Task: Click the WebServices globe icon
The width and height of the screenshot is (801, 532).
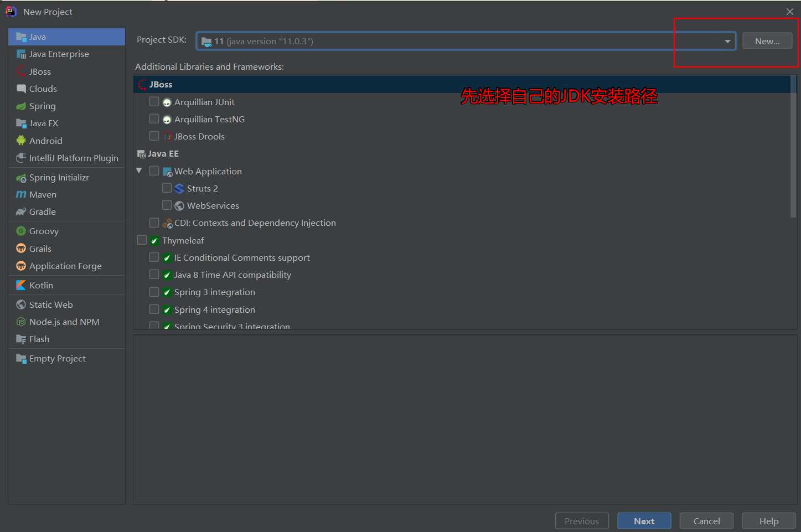Action: (179, 206)
